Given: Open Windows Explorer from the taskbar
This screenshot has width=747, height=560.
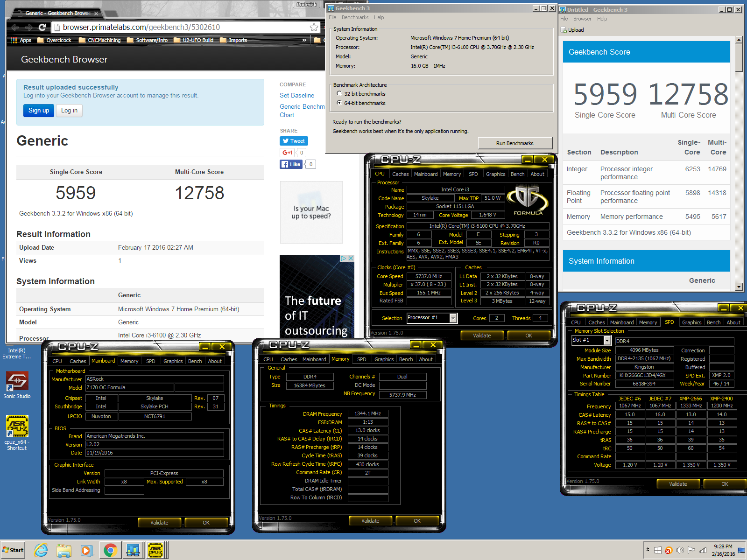Looking at the screenshot, I should (64, 551).
